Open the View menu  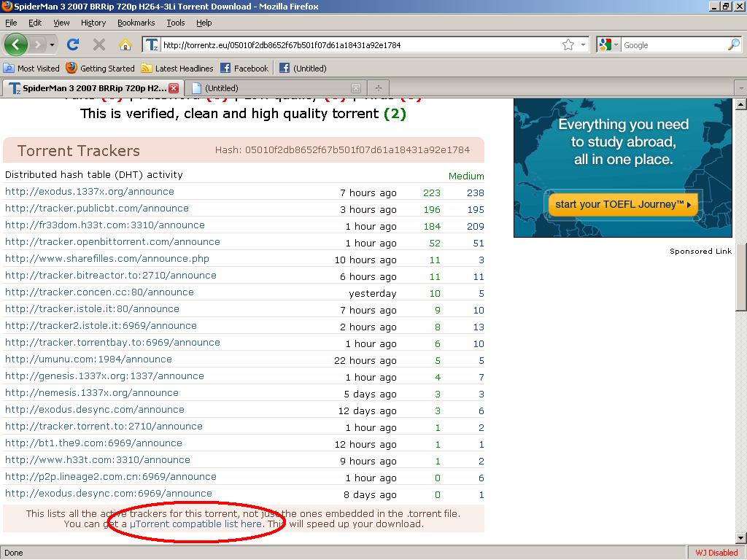pyautogui.click(x=61, y=23)
